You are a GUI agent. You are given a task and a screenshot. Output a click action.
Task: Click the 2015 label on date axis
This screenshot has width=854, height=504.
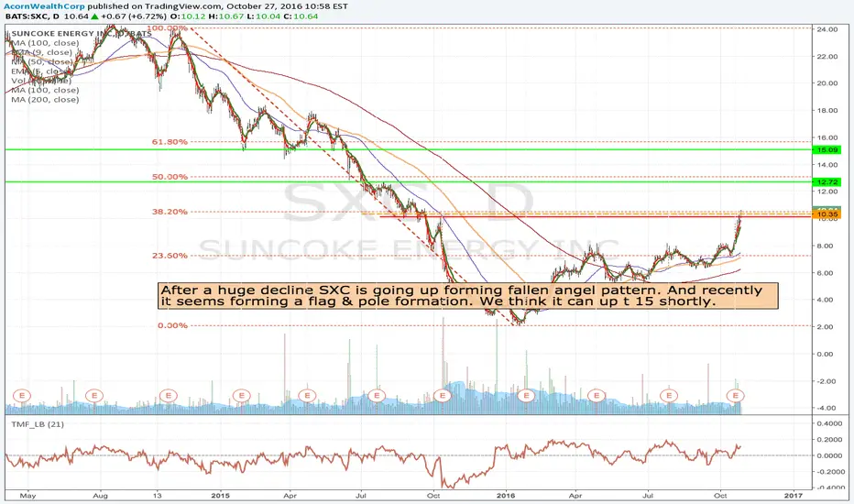point(220,495)
